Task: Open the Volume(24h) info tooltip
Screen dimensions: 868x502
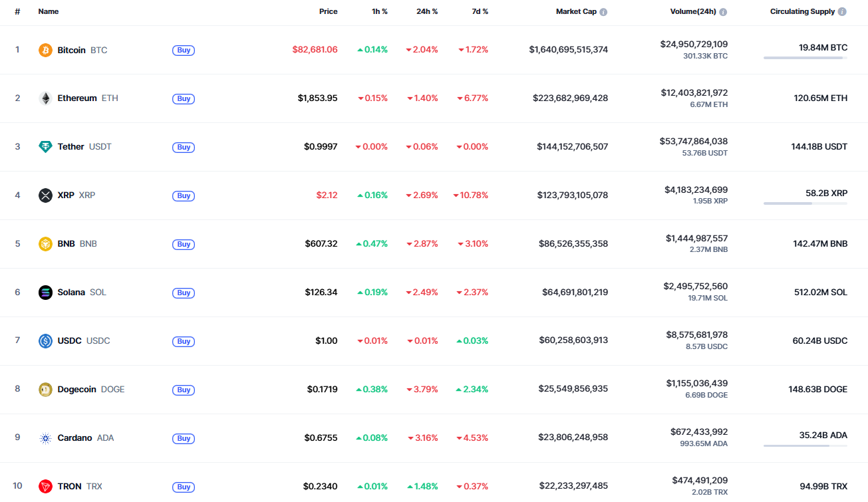Action: (x=722, y=11)
